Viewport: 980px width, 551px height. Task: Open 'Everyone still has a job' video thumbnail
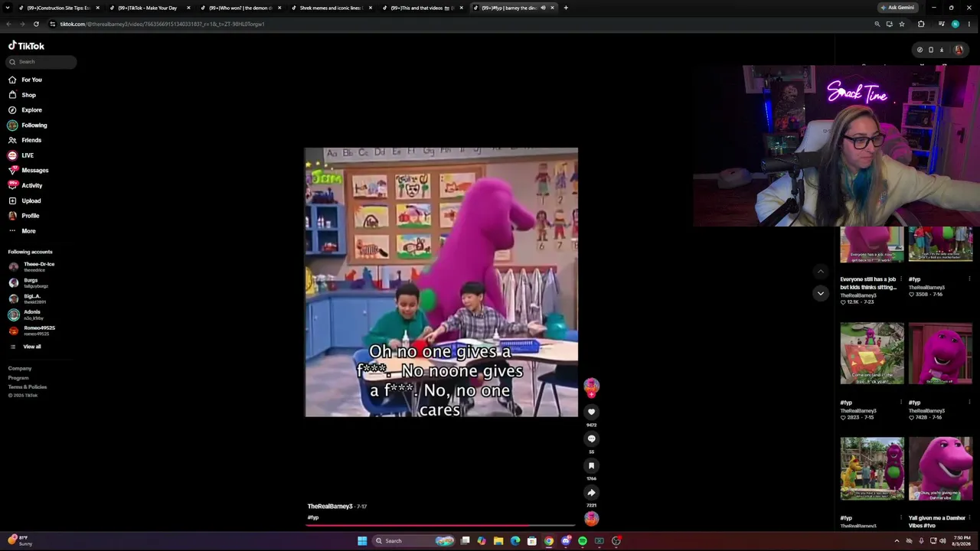(871, 245)
